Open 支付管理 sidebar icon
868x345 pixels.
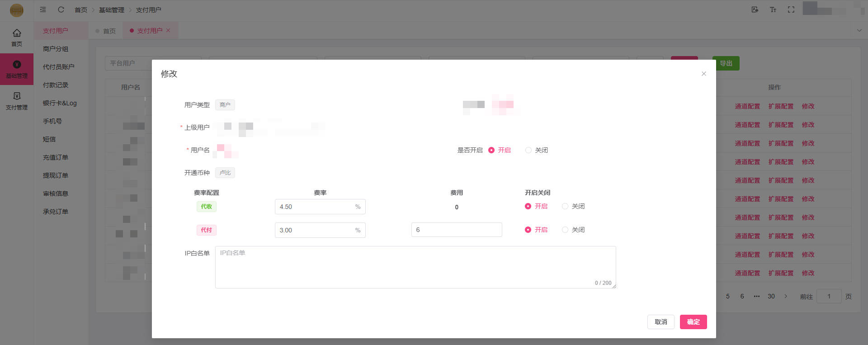coord(17,101)
